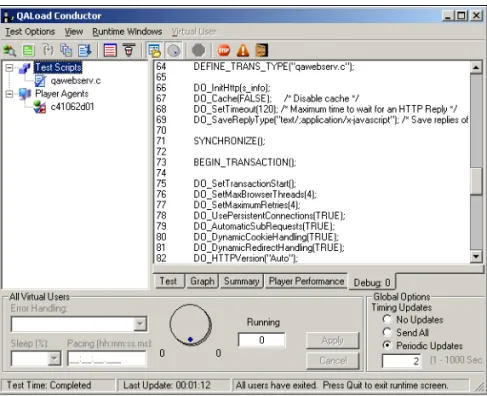Click the QALoad Conductor title bar icon
487x396 pixels.
tap(7, 16)
